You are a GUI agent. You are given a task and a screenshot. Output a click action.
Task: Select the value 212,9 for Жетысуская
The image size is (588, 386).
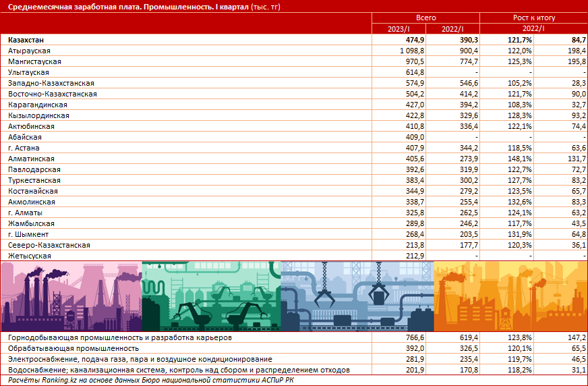415,256
